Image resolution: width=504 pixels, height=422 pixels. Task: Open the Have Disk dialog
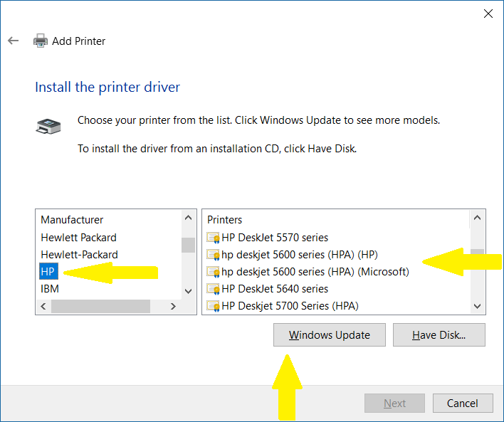tap(439, 335)
